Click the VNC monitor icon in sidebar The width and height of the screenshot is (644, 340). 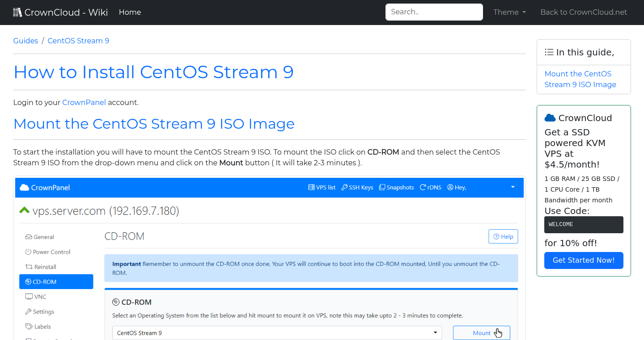pos(28,296)
